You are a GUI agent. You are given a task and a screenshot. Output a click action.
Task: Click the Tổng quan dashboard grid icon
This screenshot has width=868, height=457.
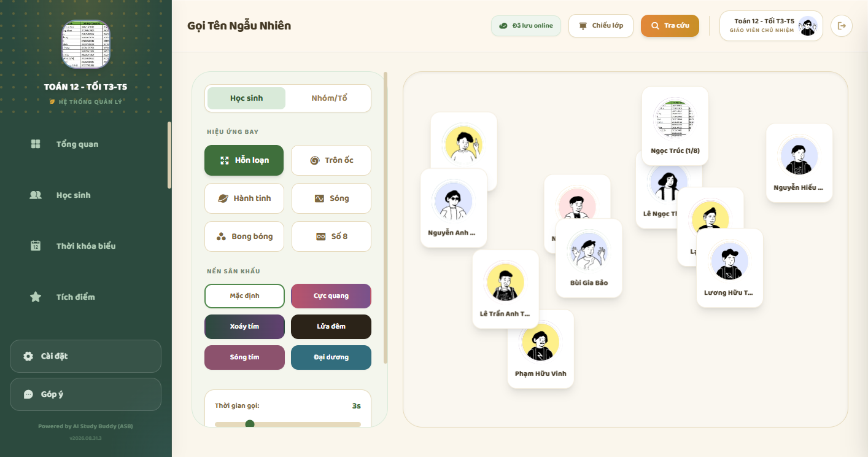tap(36, 144)
